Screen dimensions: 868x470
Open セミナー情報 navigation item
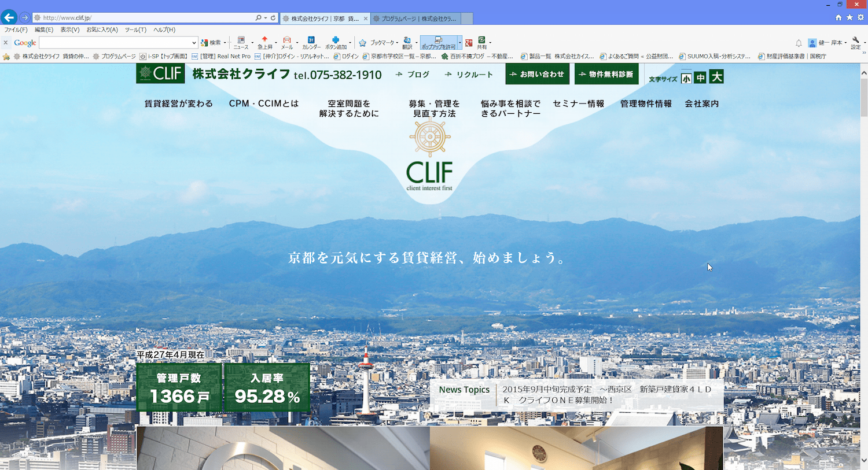coord(579,103)
